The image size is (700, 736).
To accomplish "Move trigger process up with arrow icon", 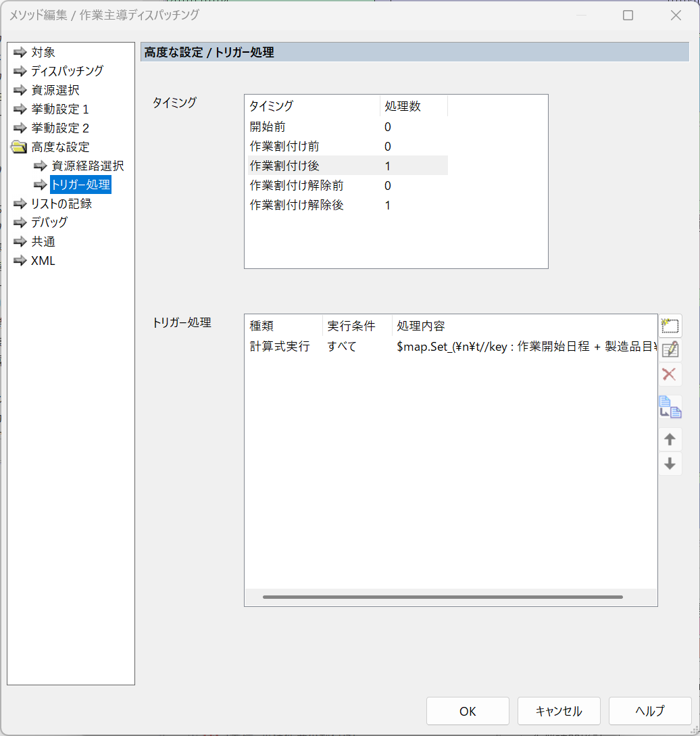I will [x=670, y=440].
